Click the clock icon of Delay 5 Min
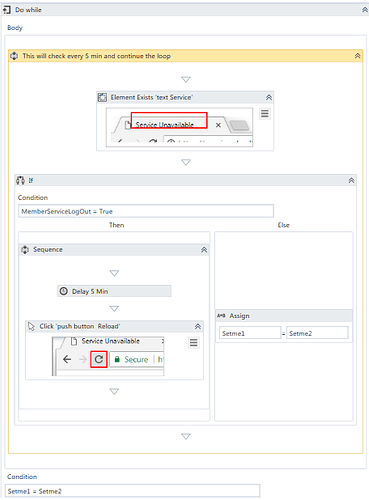This screenshot has width=369, height=500. pyautogui.click(x=63, y=291)
